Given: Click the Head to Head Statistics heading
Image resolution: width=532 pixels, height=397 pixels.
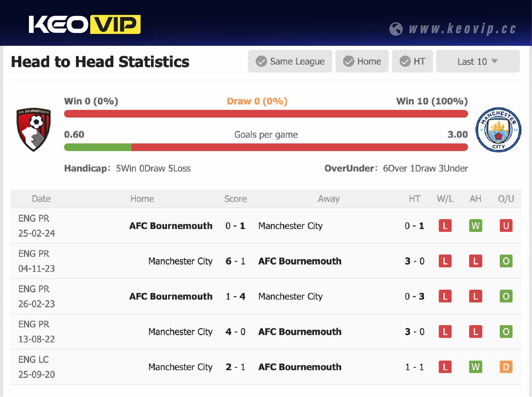Looking at the screenshot, I should (100, 62).
